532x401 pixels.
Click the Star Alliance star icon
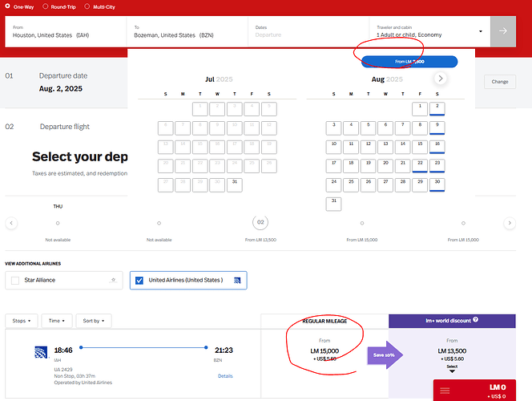point(114,281)
